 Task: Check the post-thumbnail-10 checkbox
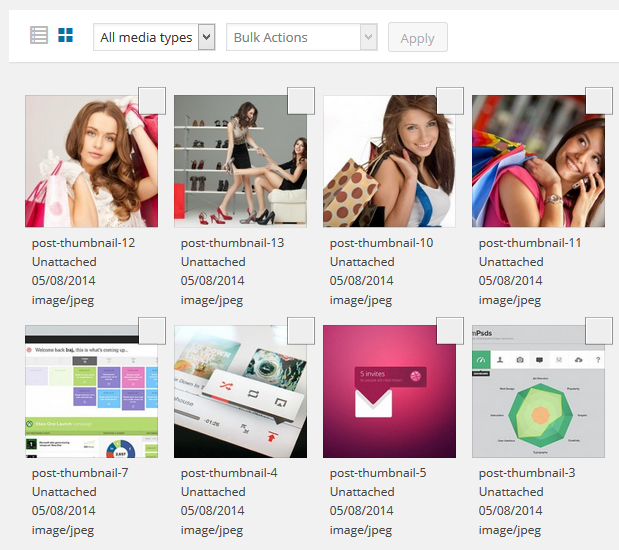[450, 101]
